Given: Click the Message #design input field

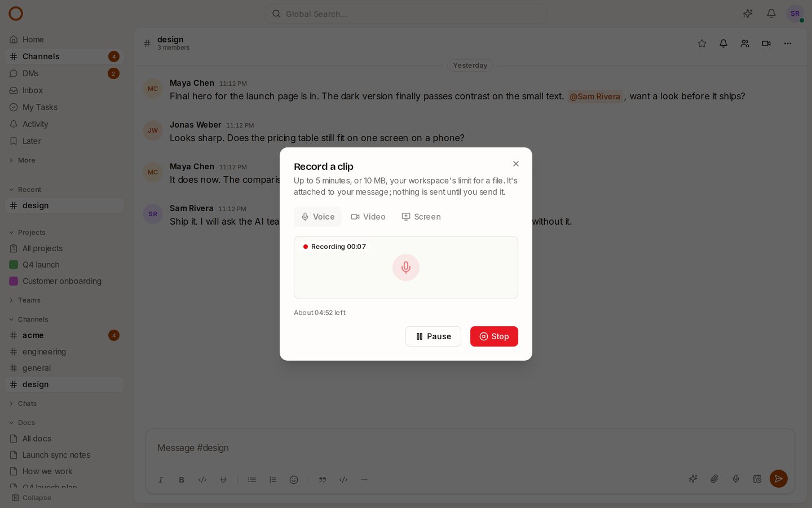Looking at the screenshot, I should click(x=470, y=448).
